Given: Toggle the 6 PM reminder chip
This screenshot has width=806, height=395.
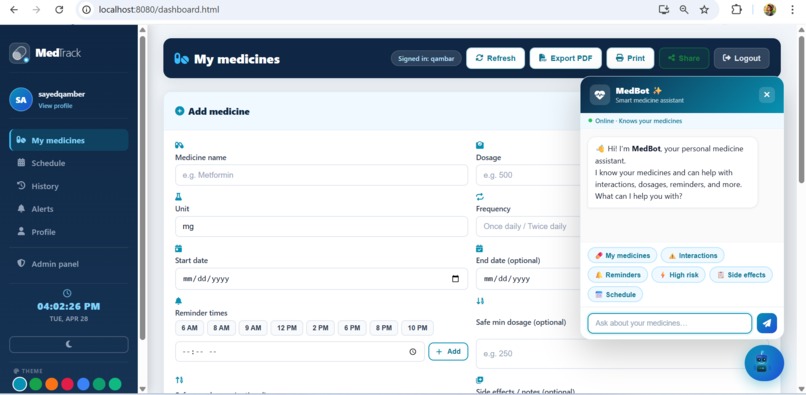Looking at the screenshot, I should tap(352, 328).
